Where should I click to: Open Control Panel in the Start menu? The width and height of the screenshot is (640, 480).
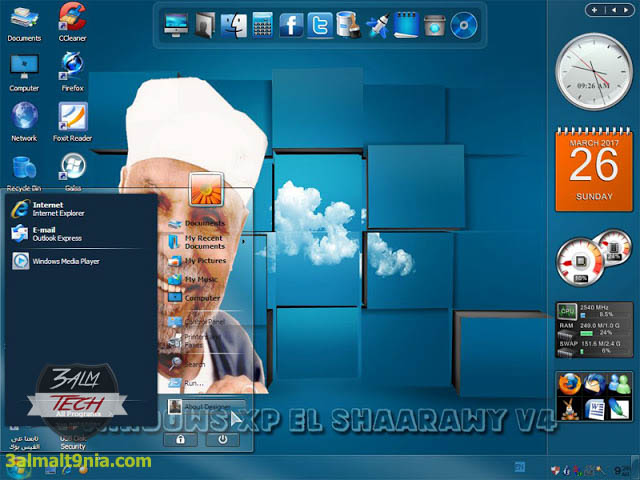point(198,322)
